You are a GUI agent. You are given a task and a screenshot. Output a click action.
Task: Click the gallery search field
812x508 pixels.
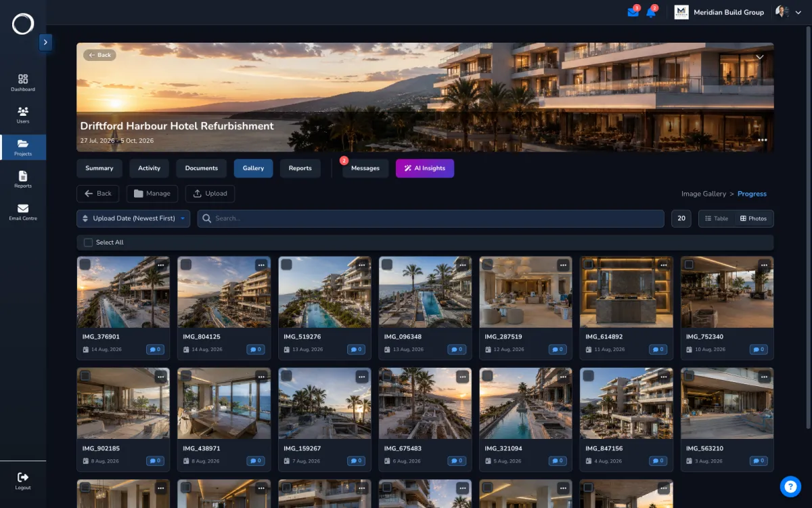pos(431,219)
